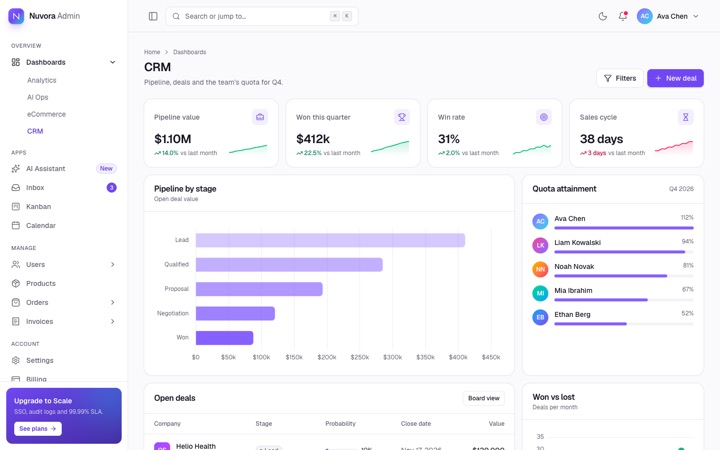Click the Settings gear icon
The width and height of the screenshot is (720, 450).
click(16, 360)
